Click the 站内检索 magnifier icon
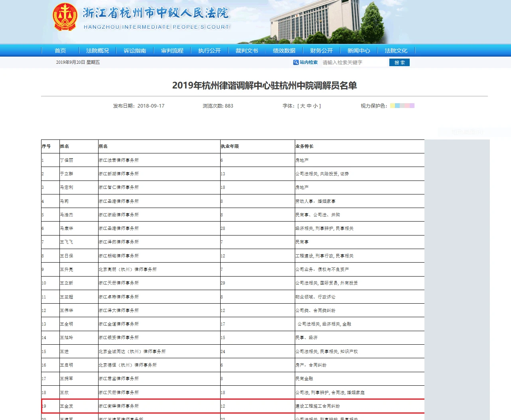 pyautogui.click(x=296, y=63)
